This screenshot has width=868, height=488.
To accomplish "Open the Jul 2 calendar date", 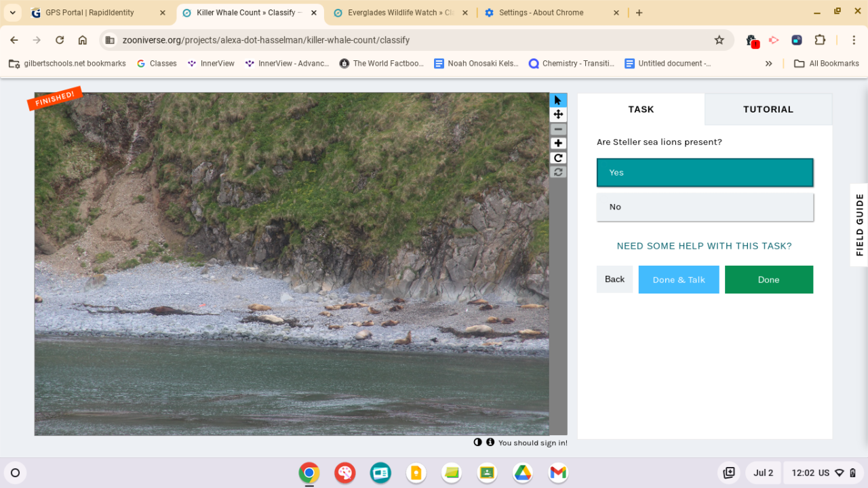I will pyautogui.click(x=763, y=473).
